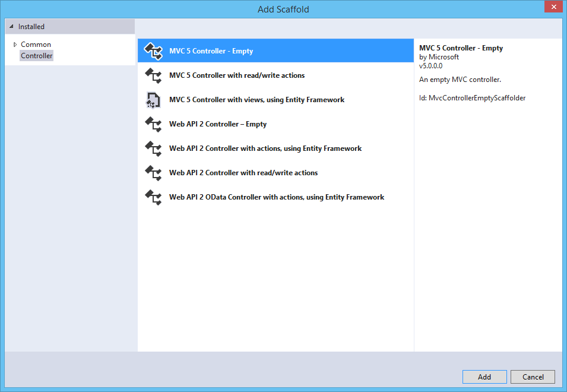Click icon for Web API 2 Controller with read/write actions
This screenshot has height=392, width=567.
(153, 172)
